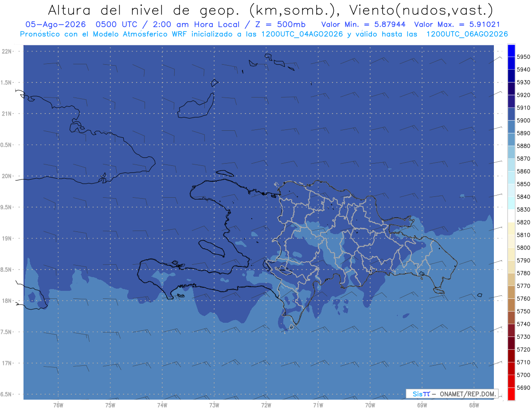532x411 pixels.
Task: Click the legend swatch between 5760 and 5750
Action: click(x=511, y=305)
